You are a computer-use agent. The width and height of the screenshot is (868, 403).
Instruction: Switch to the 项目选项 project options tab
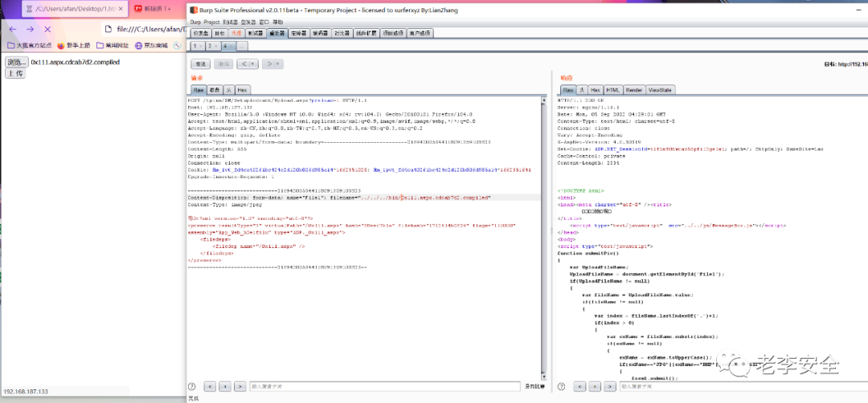click(393, 33)
